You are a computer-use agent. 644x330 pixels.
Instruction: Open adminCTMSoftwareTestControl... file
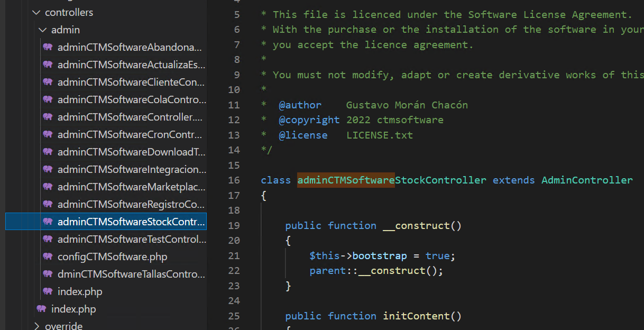click(132, 239)
